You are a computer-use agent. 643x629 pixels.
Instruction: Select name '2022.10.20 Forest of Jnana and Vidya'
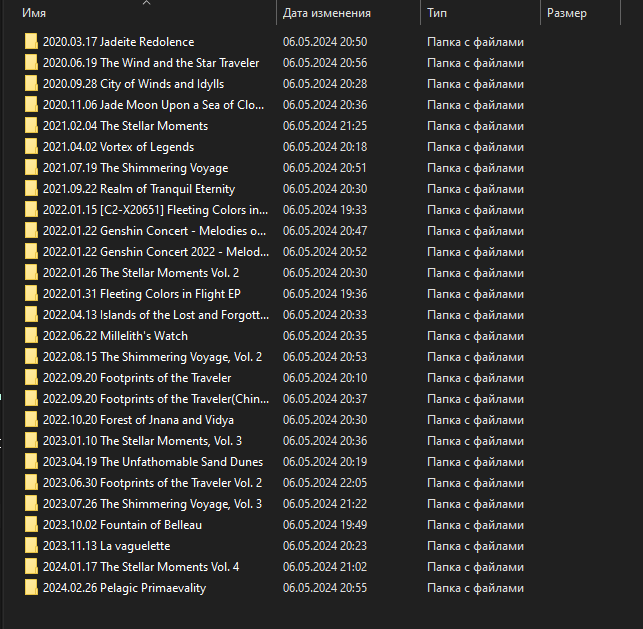coord(138,419)
